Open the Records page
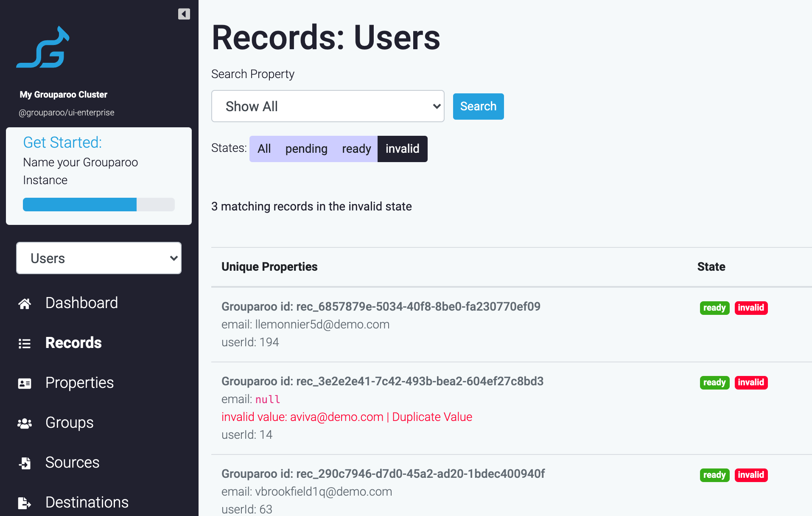 73,343
